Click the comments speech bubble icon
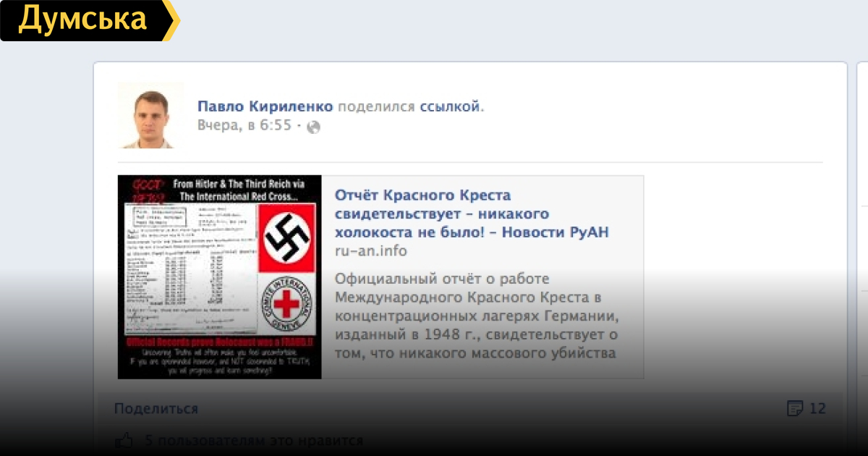The height and width of the screenshot is (456, 868). coord(794,409)
